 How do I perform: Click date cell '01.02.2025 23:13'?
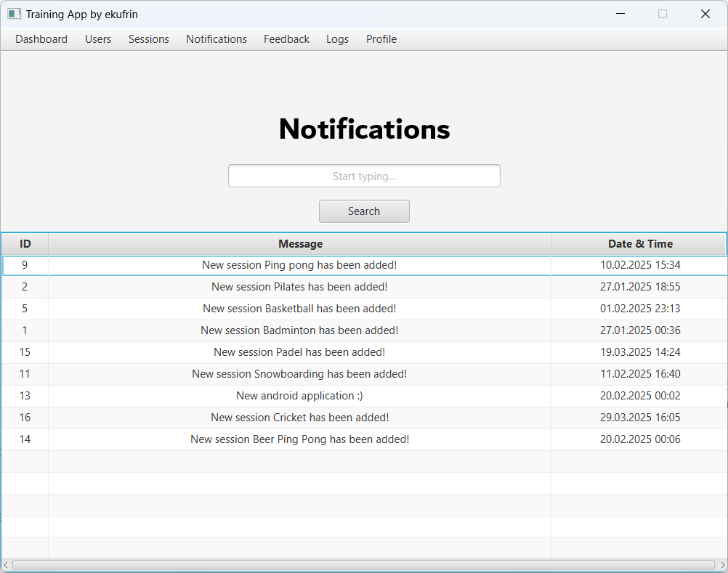[640, 309]
